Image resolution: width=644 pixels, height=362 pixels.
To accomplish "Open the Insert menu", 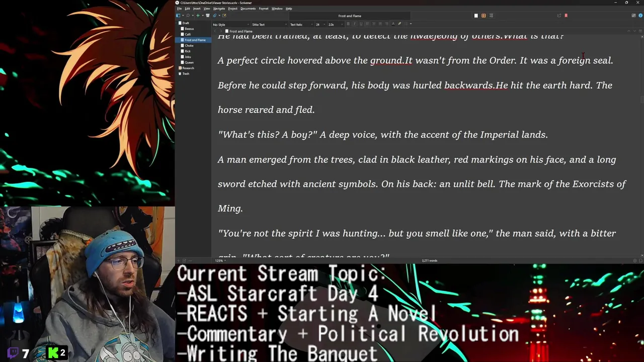I will 197,9.
